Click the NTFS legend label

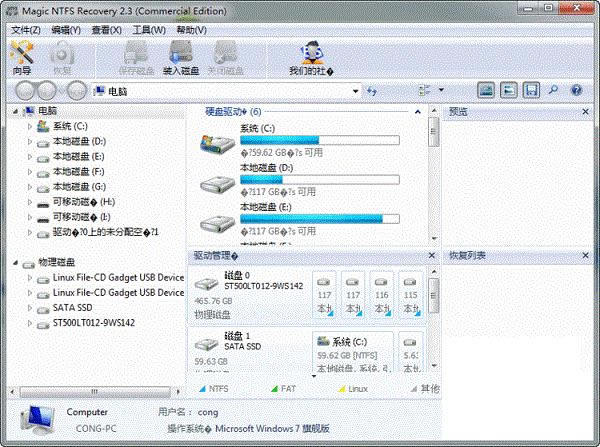click(x=218, y=389)
